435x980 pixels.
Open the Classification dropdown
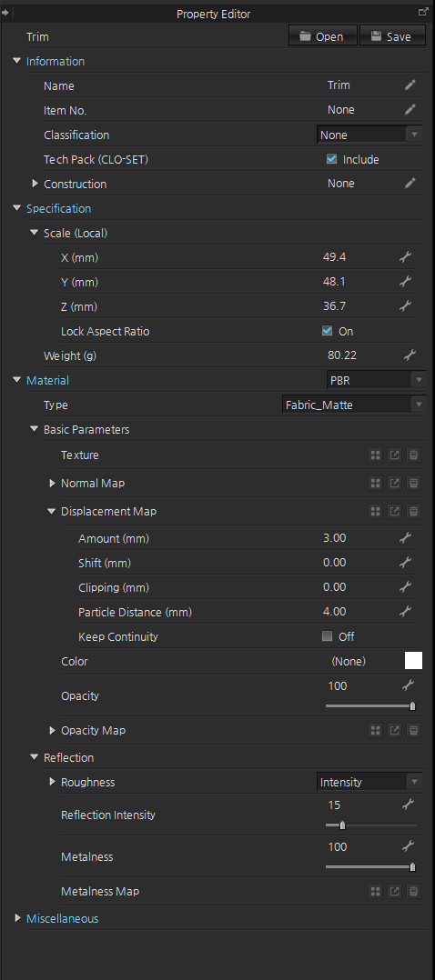click(x=369, y=135)
